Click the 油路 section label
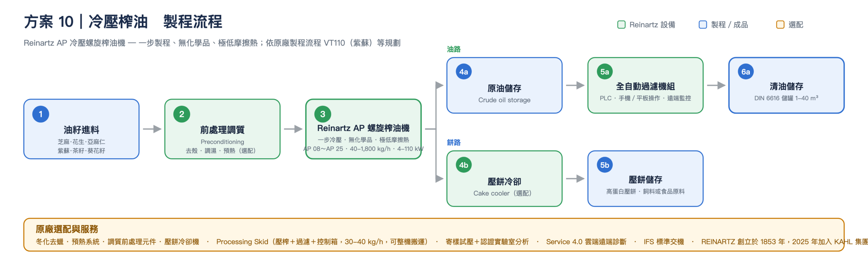 click(454, 49)
